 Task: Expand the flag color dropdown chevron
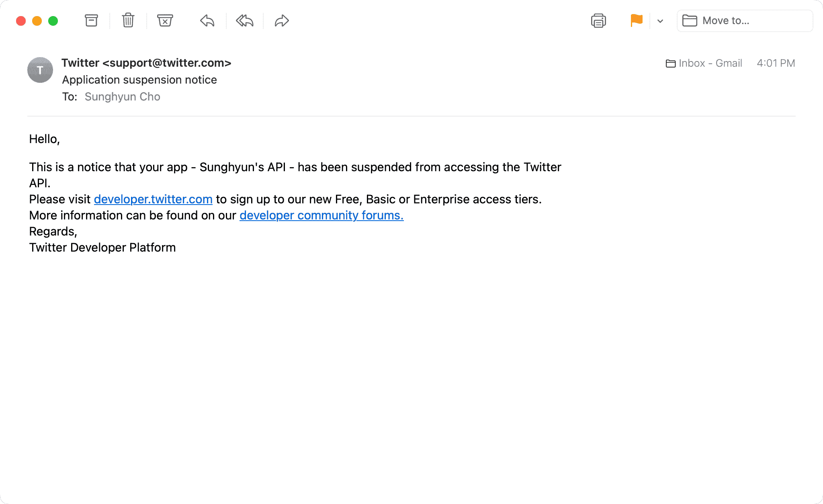pyautogui.click(x=660, y=21)
